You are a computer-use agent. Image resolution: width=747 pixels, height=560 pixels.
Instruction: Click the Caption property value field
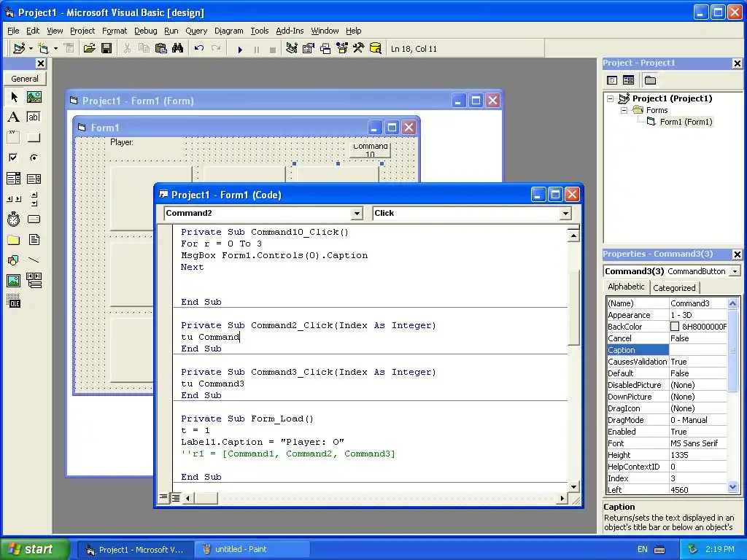click(698, 350)
